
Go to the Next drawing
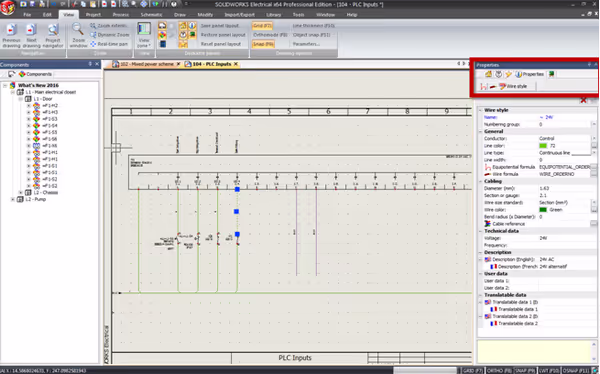31,36
